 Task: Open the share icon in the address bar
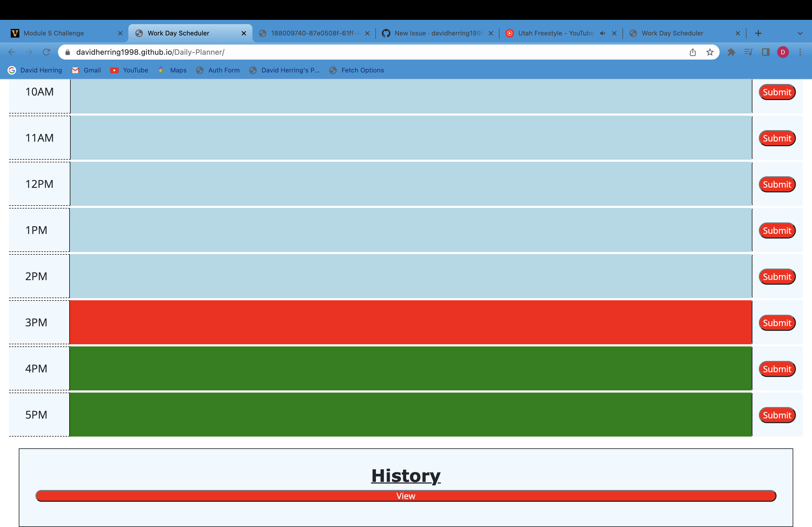[692, 52]
